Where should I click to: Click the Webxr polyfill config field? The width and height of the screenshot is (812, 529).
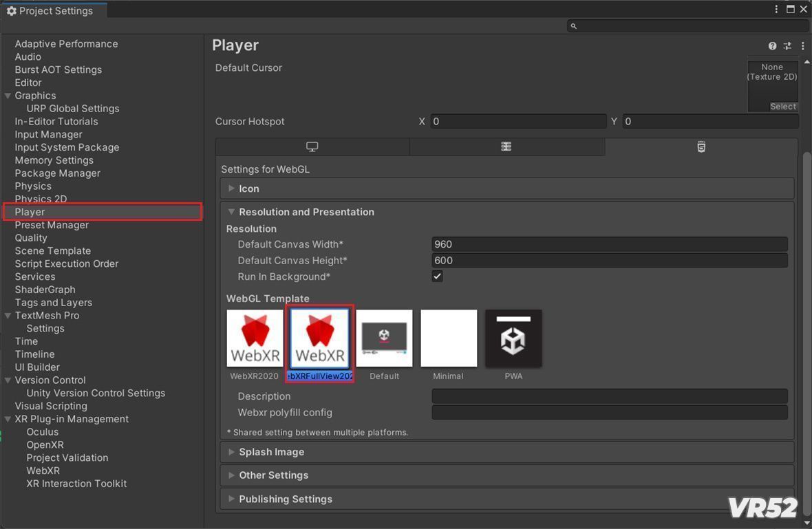610,413
